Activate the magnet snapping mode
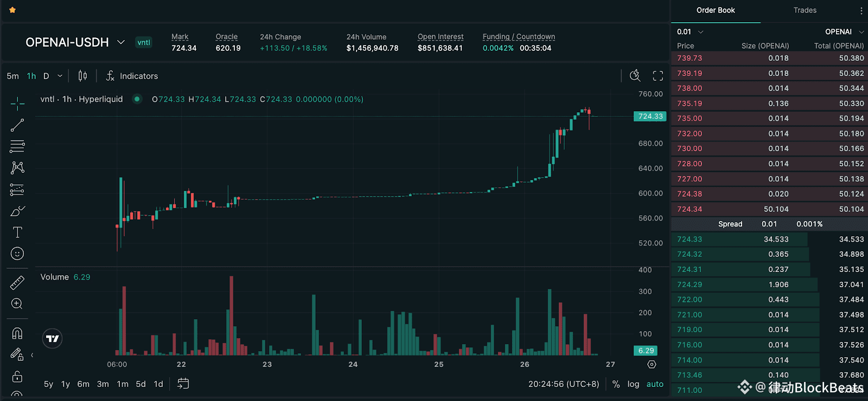This screenshot has height=401, width=868. pyautogui.click(x=17, y=333)
